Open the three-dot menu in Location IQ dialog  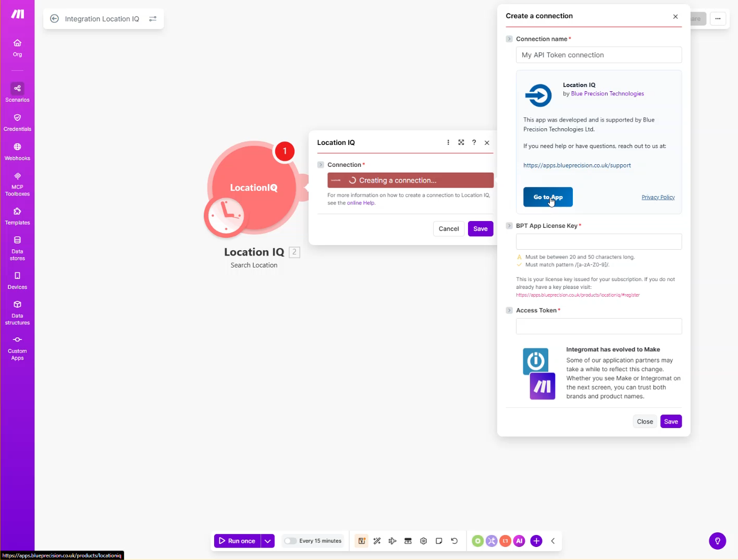(x=448, y=142)
